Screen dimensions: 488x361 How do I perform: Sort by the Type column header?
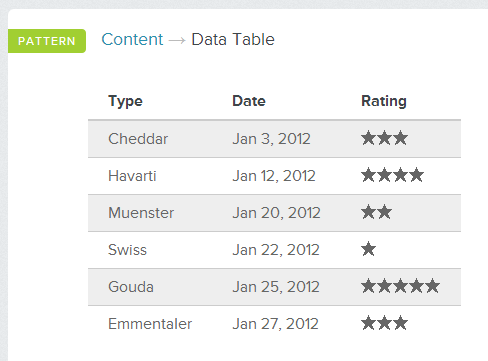(x=125, y=101)
